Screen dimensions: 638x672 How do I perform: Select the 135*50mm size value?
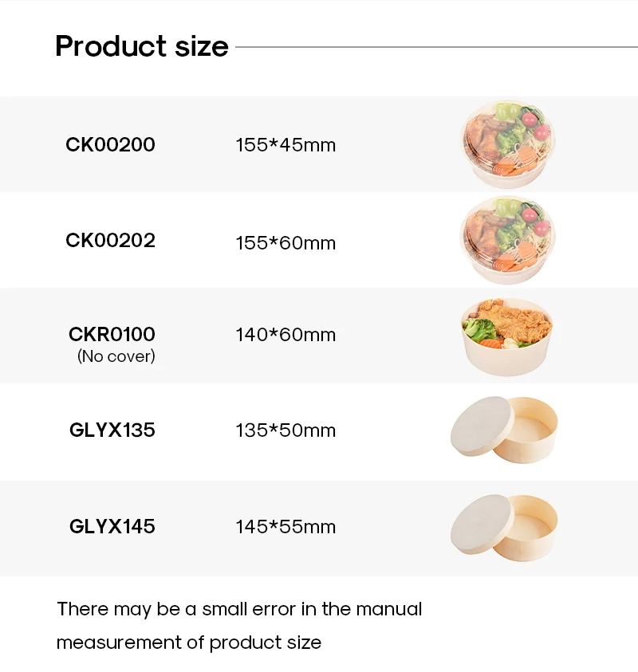pos(286,430)
